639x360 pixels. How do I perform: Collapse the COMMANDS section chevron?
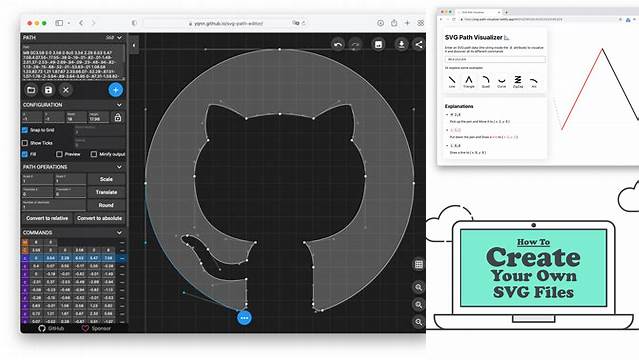tap(119, 232)
